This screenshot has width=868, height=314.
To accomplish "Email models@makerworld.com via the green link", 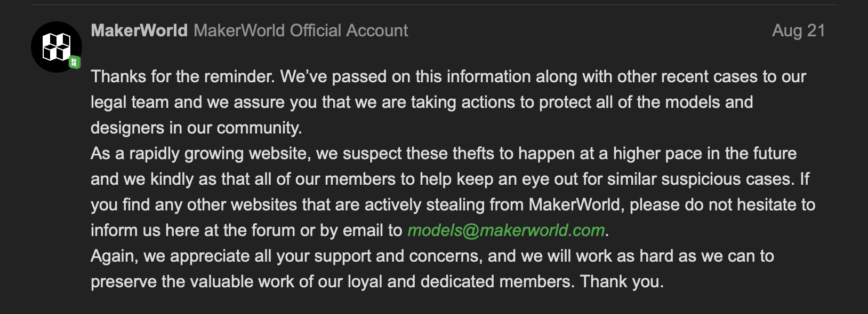I will (506, 230).
